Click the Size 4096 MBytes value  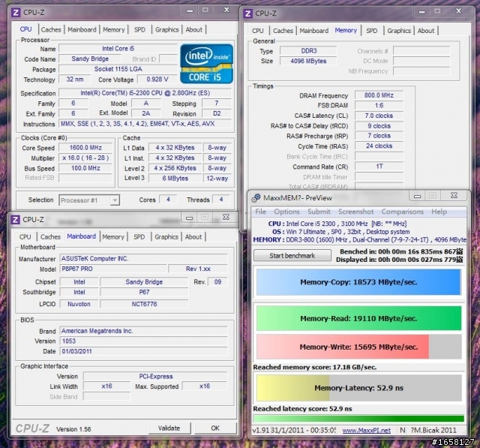pyautogui.click(x=308, y=61)
